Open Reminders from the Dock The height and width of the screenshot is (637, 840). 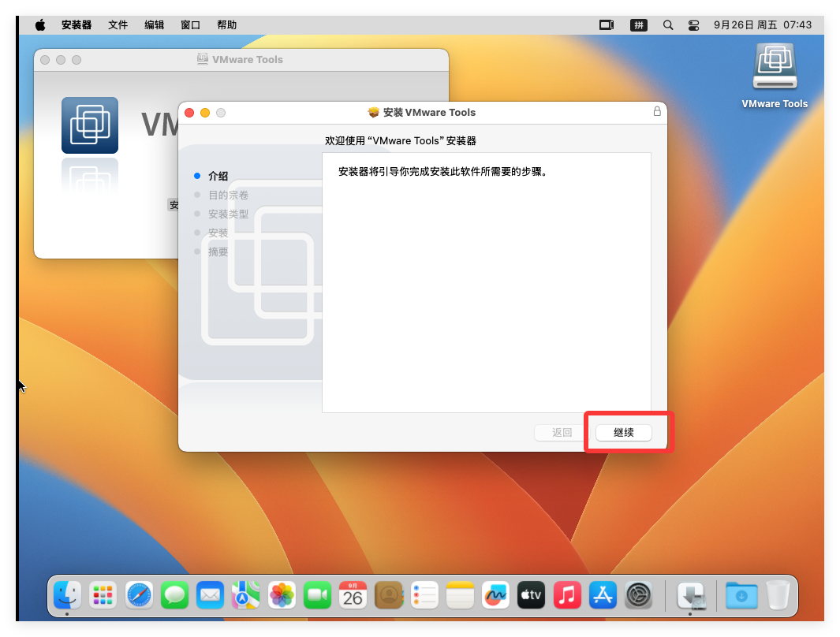[424, 595]
